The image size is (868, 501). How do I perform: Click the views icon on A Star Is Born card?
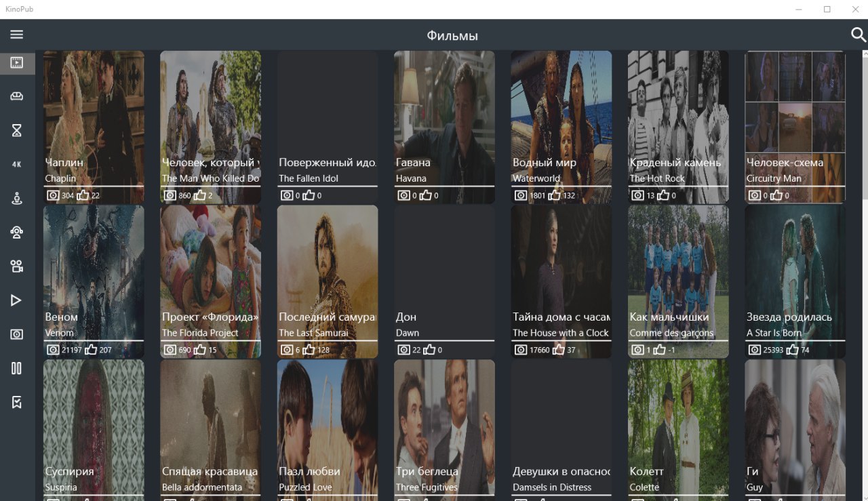pos(755,350)
